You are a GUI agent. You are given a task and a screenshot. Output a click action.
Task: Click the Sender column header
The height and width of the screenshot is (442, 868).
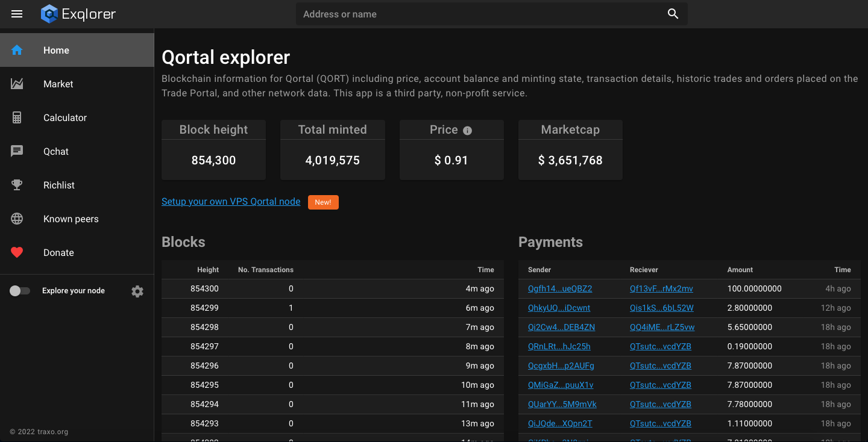(539, 270)
